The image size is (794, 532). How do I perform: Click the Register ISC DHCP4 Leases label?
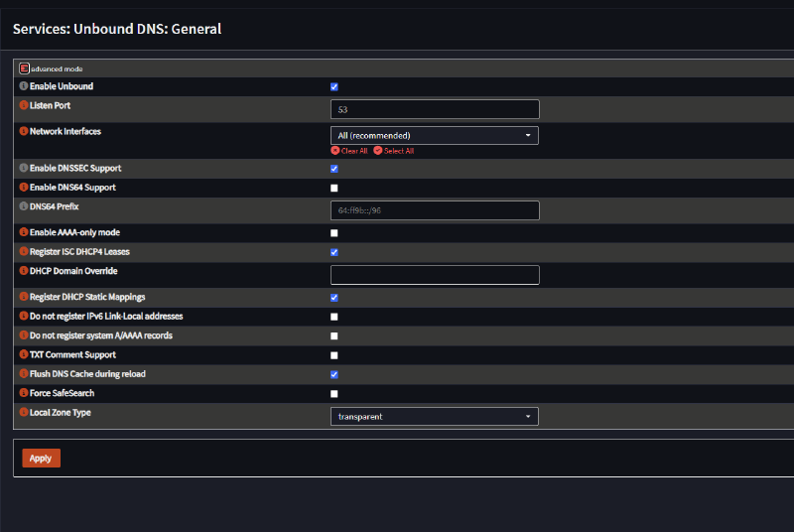pos(79,252)
